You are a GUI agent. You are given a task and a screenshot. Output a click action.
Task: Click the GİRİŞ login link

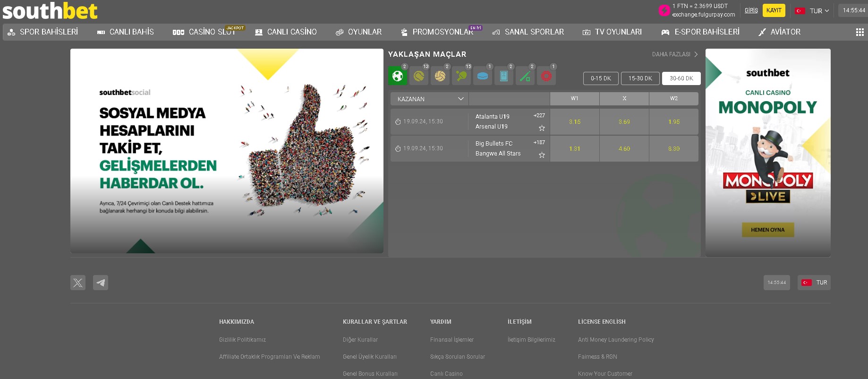[x=751, y=10]
